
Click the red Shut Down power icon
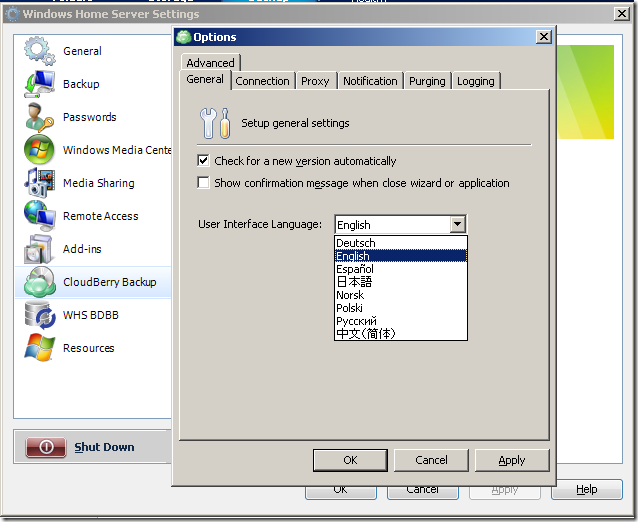46,447
